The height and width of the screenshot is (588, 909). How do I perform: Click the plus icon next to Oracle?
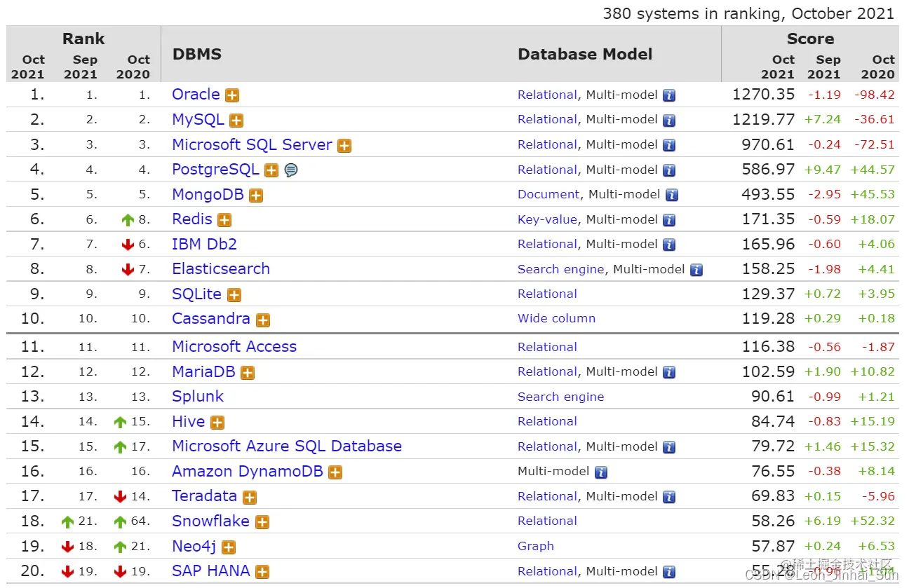tap(232, 96)
